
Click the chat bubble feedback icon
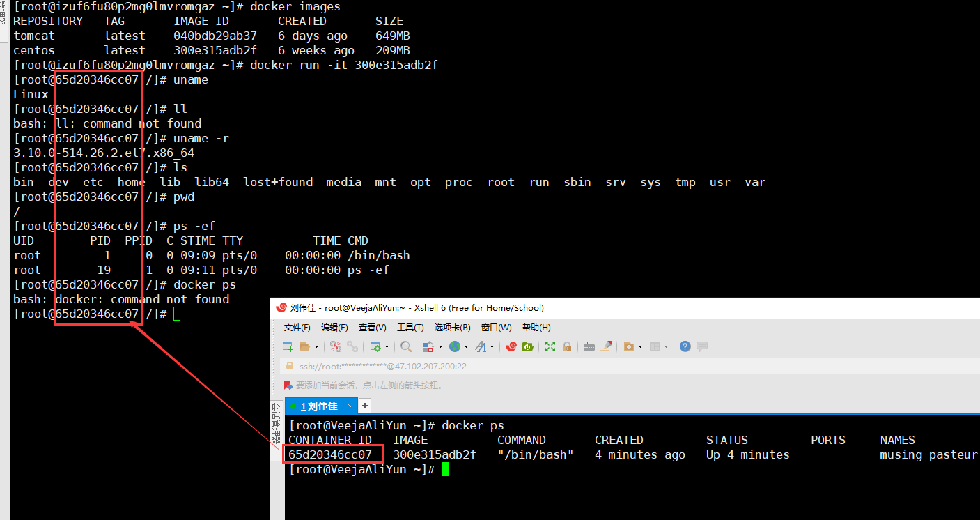702,346
